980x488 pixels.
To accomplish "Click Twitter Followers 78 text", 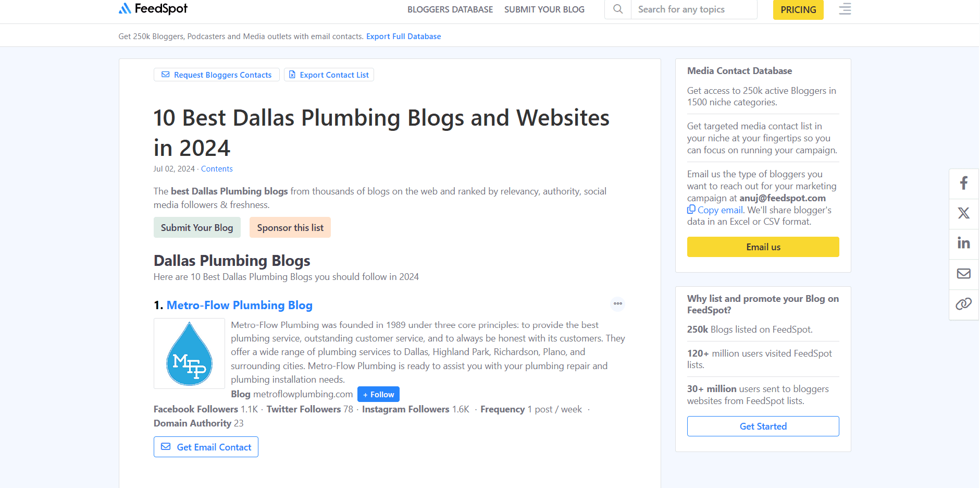I will coord(310,409).
